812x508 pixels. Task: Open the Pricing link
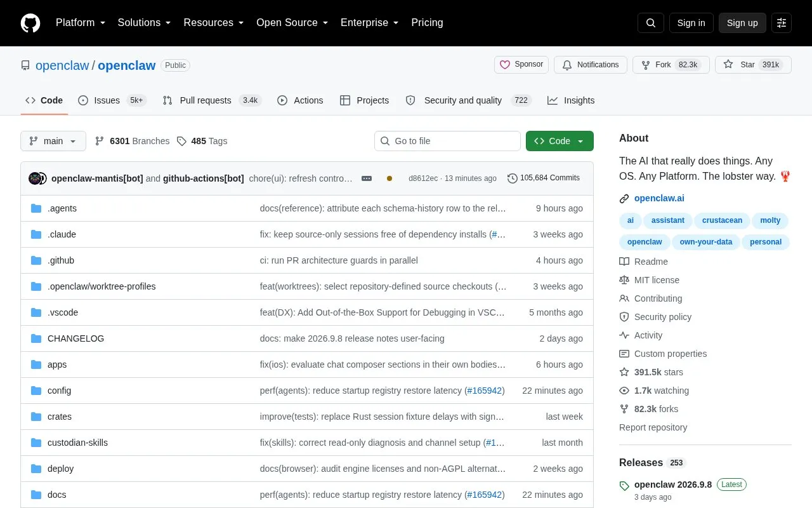click(x=427, y=23)
